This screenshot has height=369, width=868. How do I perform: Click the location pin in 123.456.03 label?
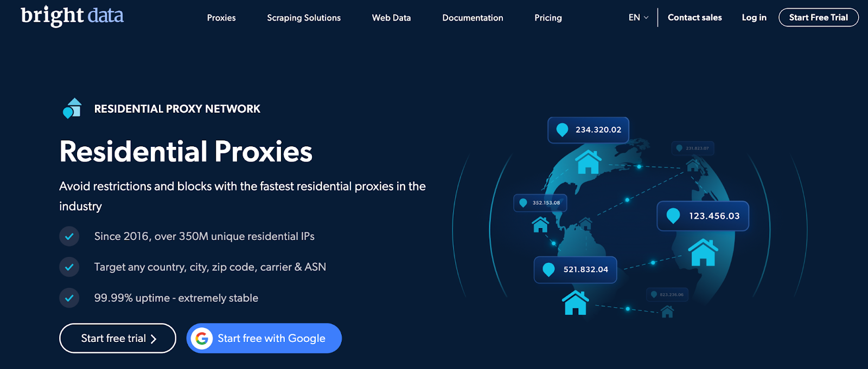[x=673, y=216]
